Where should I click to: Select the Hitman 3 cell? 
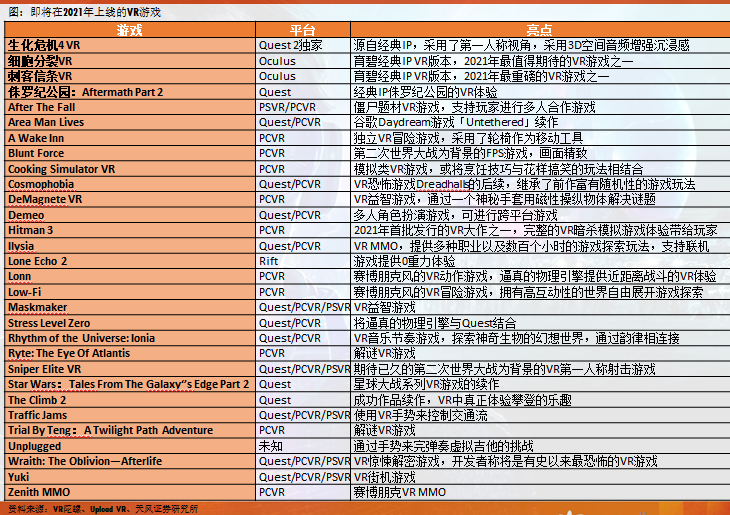tap(130, 230)
